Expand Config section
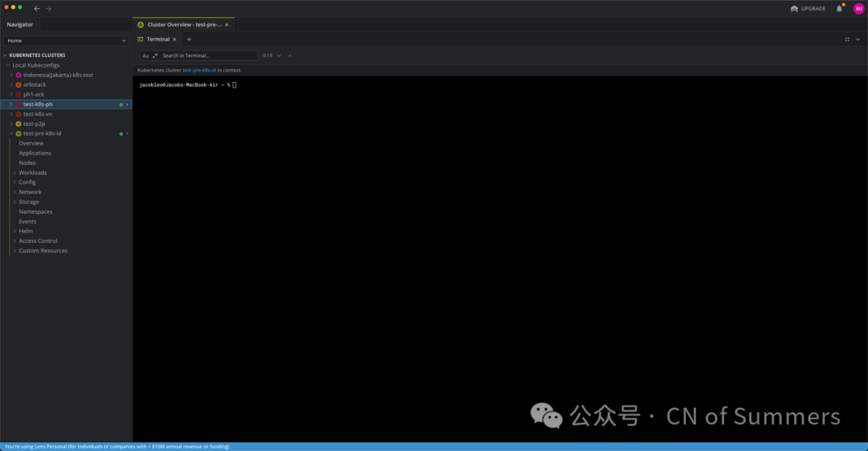Screen dimensions: 868x451 [14, 182]
